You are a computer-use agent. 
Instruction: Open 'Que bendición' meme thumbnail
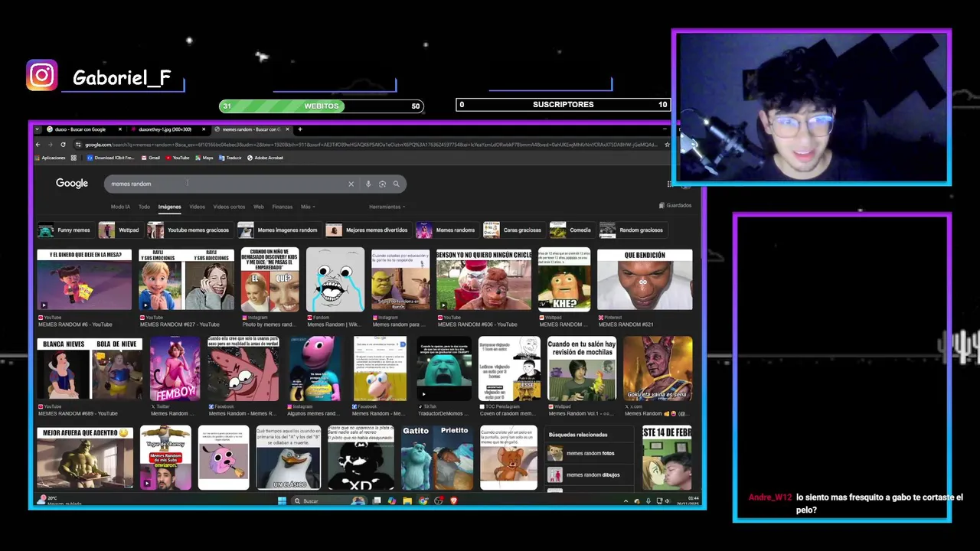click(645, 279)
